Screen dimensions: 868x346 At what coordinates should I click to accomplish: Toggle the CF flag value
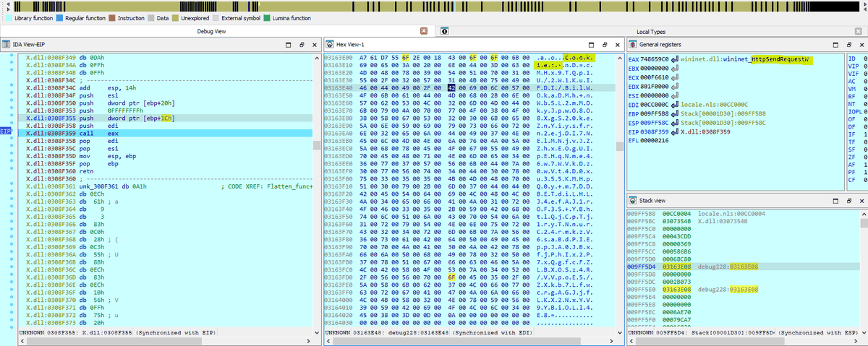[x=865, y=180]
